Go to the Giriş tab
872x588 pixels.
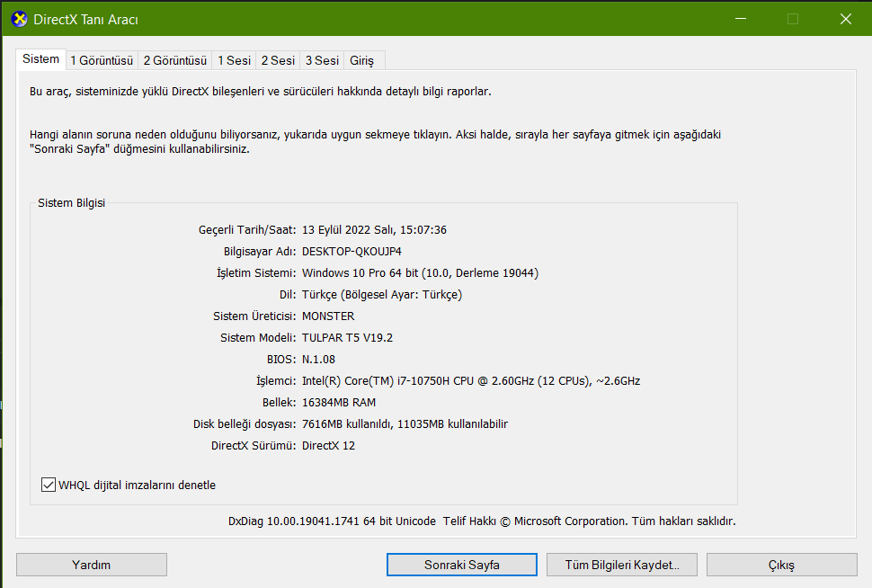[362, 60]
